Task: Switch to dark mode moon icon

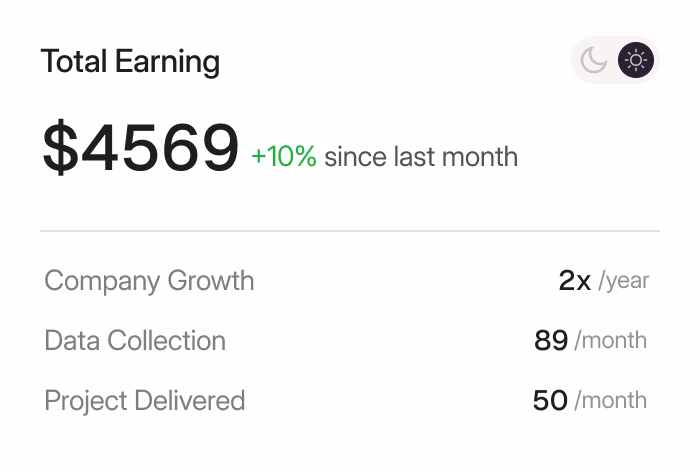Action: tap(594, 61)
